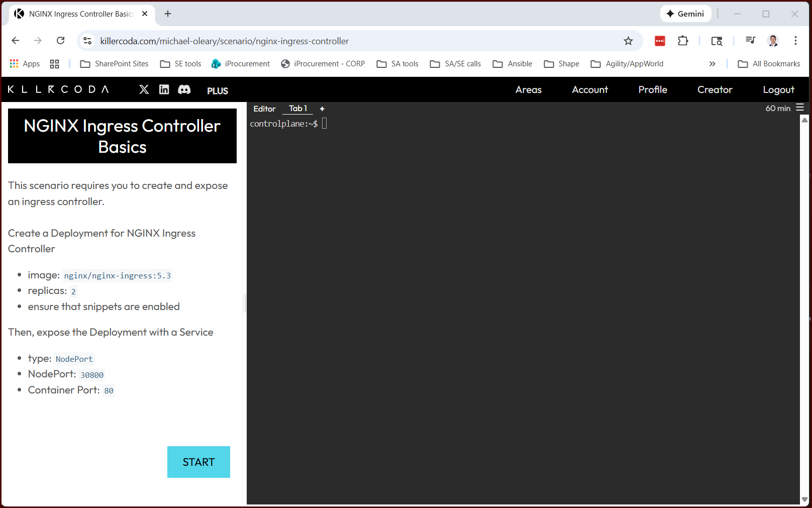Open Killercoda LinkedIn icon
The height and width of the screenshot is (508, 812).
[164, 89]
